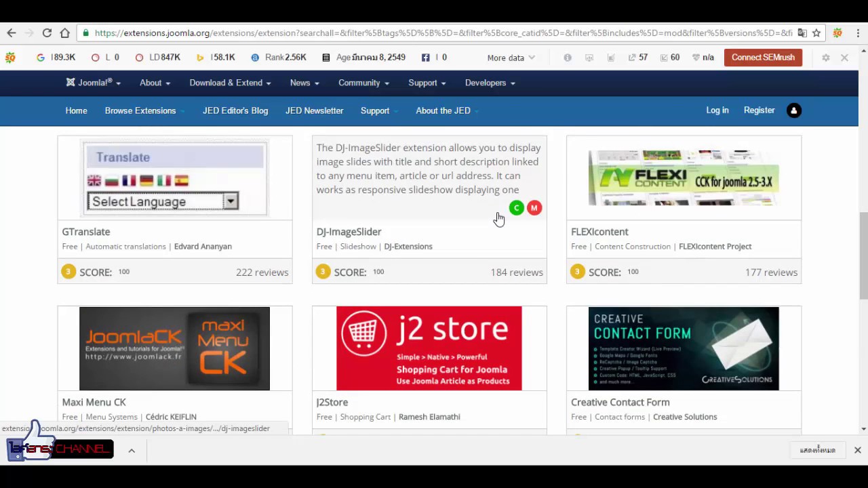Open Support dropdown in top black bar
This screenshot has height=488, width=868.
pos(427,83)
